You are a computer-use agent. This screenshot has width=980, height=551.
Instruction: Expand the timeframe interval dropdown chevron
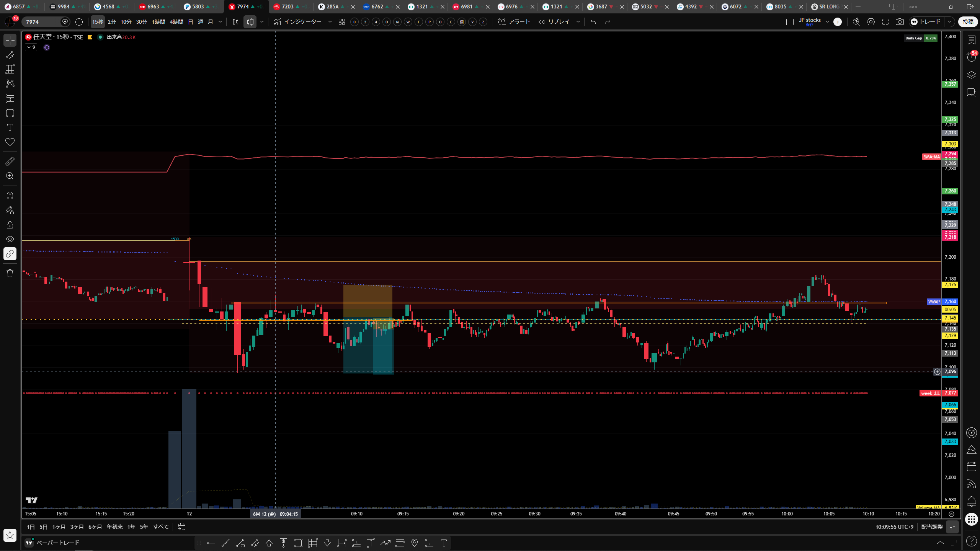220,22
